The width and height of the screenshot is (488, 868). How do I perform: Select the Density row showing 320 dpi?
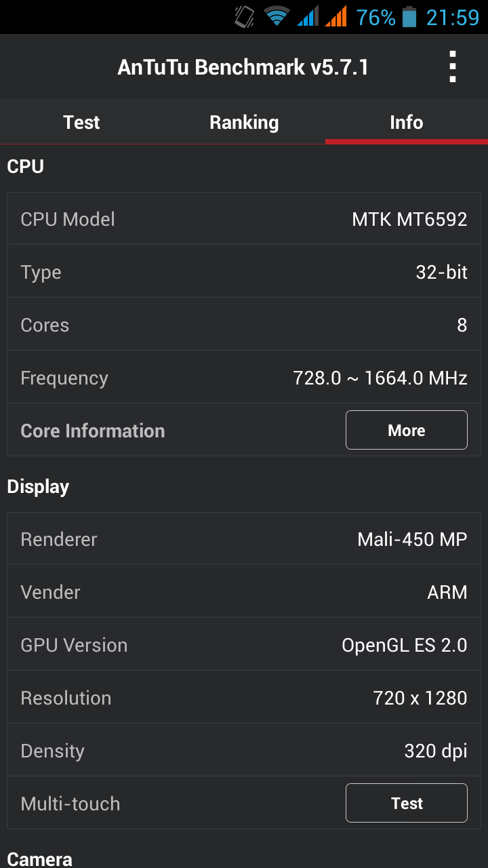tap(244, 750)
